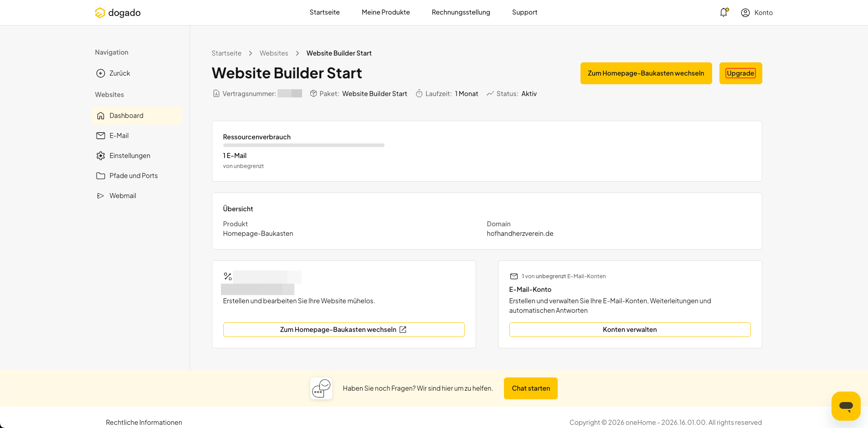The image size is (868, 428).
Task: Click the 1 E-Mail usage text
Action: [235, 156]
